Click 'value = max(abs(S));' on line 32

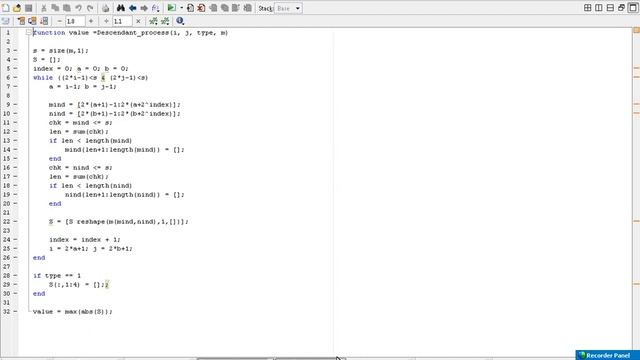(x=72, y=311)
